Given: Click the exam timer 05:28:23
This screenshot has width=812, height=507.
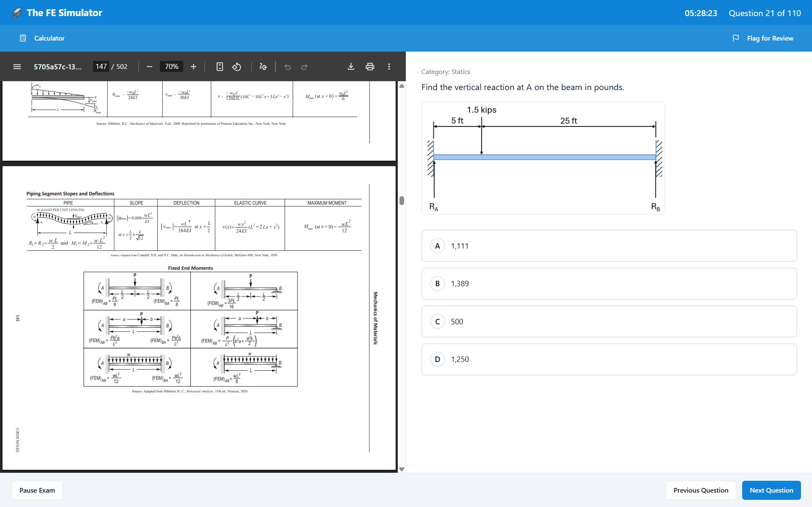Looking at the screenshot, I should point(701,13).
